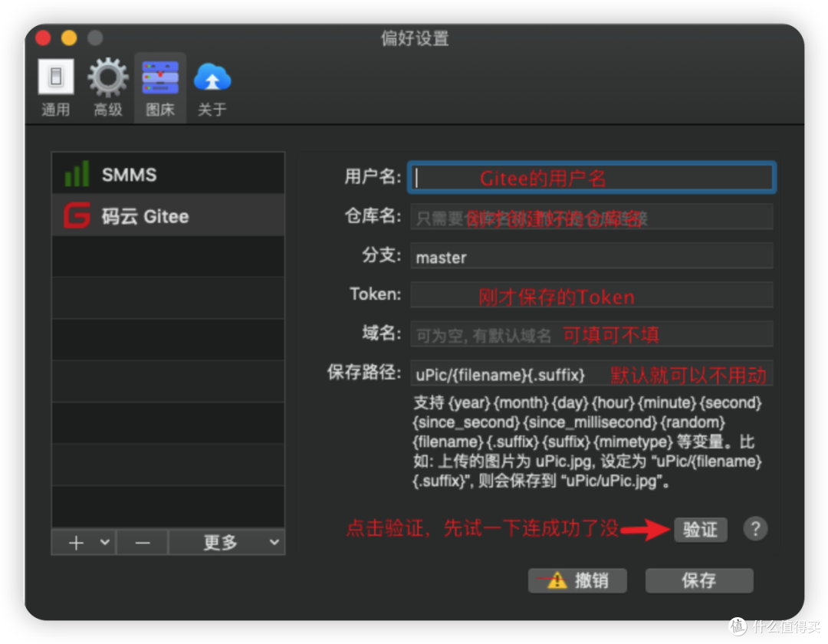The height and width of the screenshot is (644, 828).
Task: Click the 保存 save button
Action: [699, 580]
